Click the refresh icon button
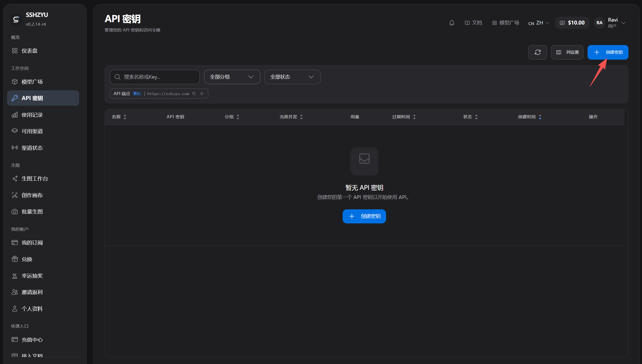Image resolution: width=642 pixels, height=364 pixels. coord(537,52)
